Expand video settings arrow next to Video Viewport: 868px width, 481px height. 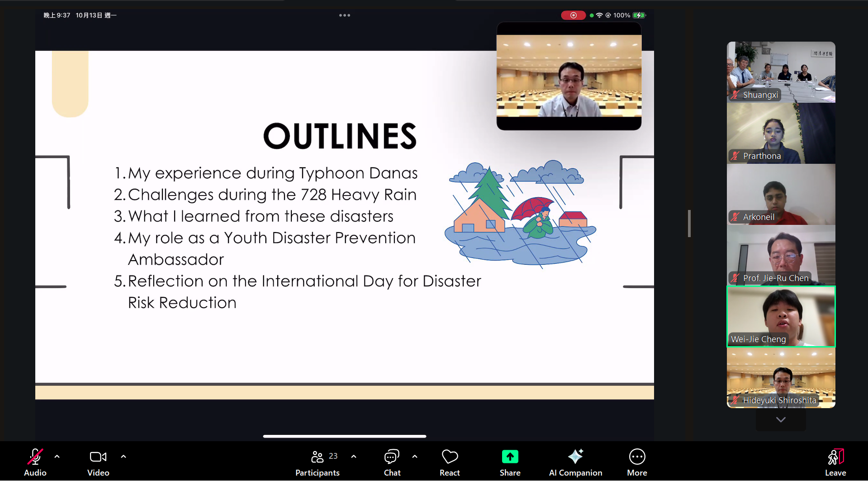point(123,457)
